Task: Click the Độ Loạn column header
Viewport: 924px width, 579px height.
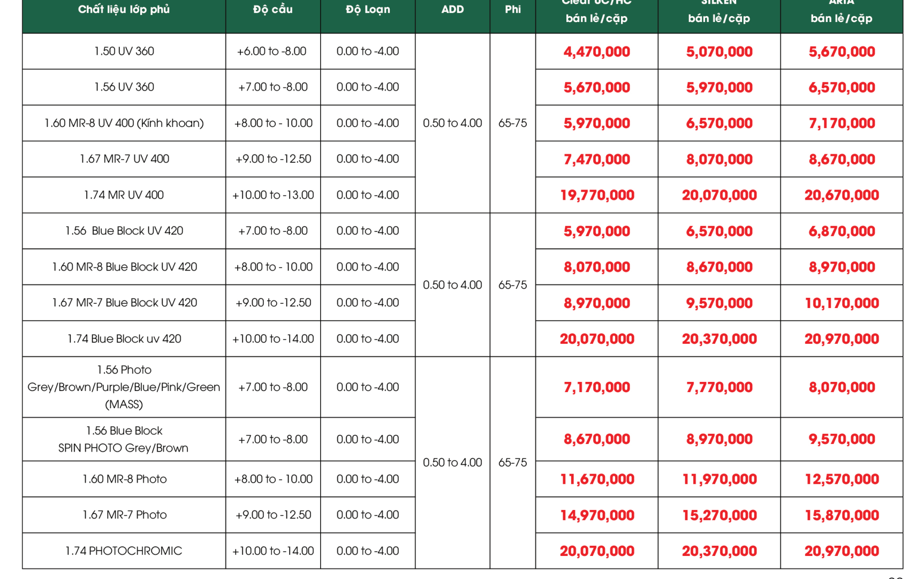Action: click(368, 10)
